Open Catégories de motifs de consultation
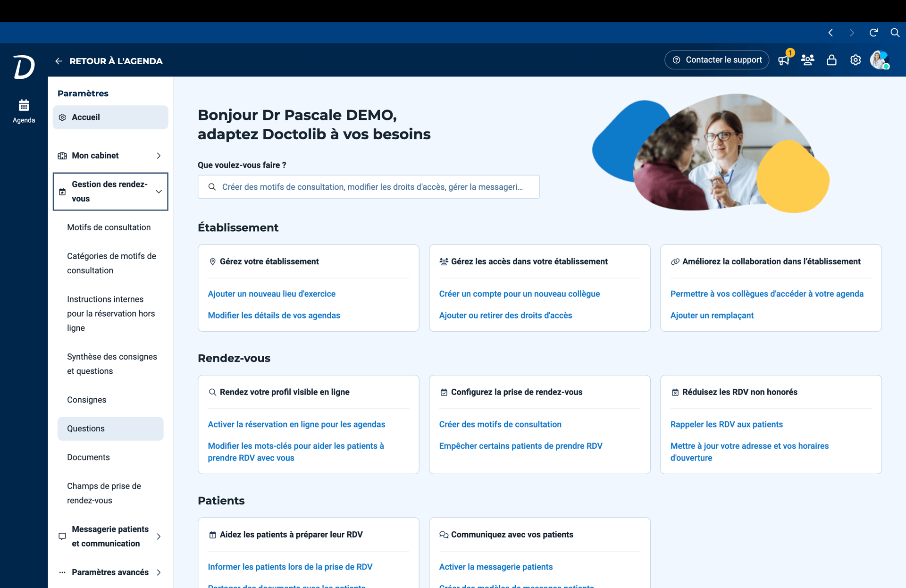This screenshot has width=906, height=588. 111,263
